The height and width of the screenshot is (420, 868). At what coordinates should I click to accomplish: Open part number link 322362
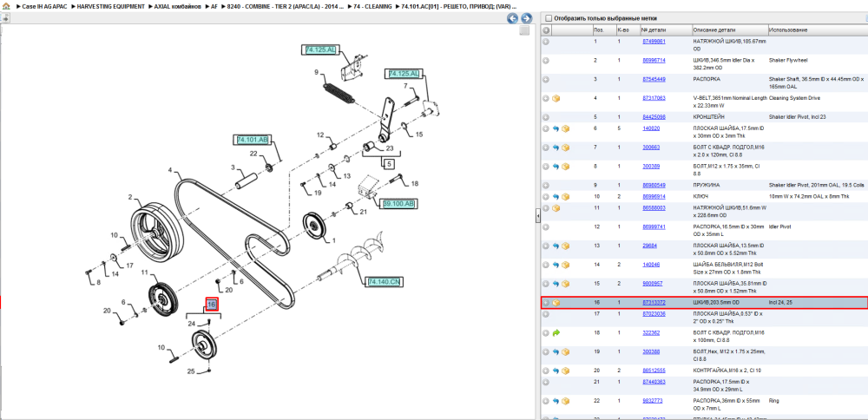click(x=651, y=332)
